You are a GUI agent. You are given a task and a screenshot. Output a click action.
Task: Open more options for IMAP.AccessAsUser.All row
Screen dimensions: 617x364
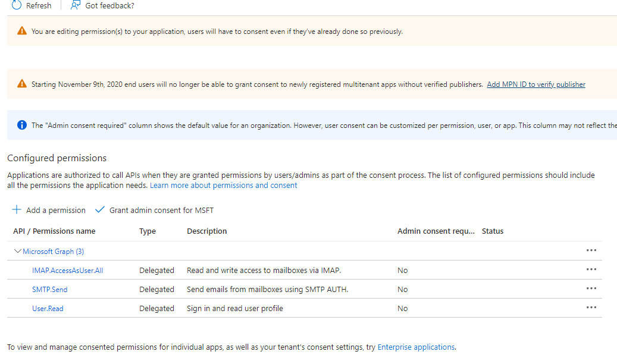pyautogui.click(x=591, y=269)
